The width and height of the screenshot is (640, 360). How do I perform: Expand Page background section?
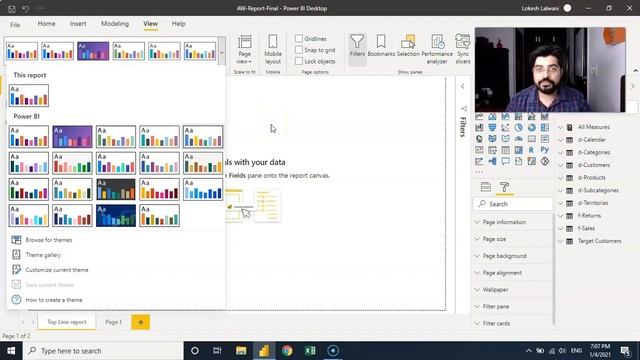tap(513, 256)
